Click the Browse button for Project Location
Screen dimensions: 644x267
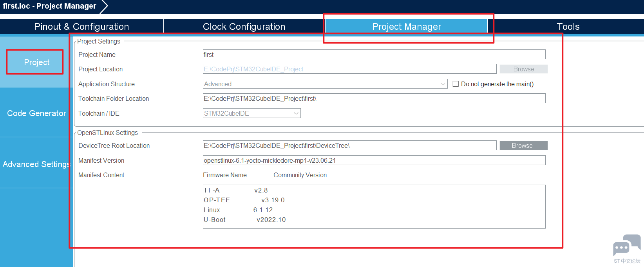(524, 69)
